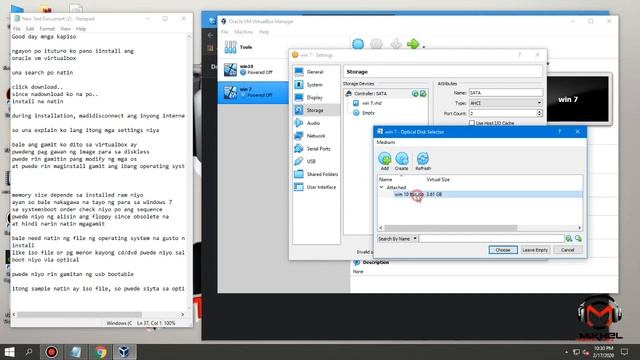Open the File menu in VirtualBox Manager
This screenshot has height=360, width=640.
coord(224,32)
